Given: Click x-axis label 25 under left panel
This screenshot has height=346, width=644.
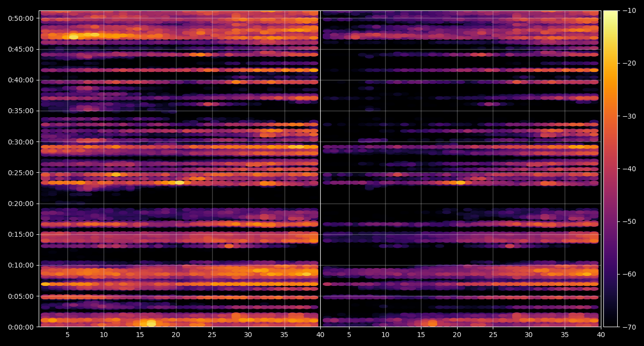Looking at the screenshot, I should click(x=212, y=335).
